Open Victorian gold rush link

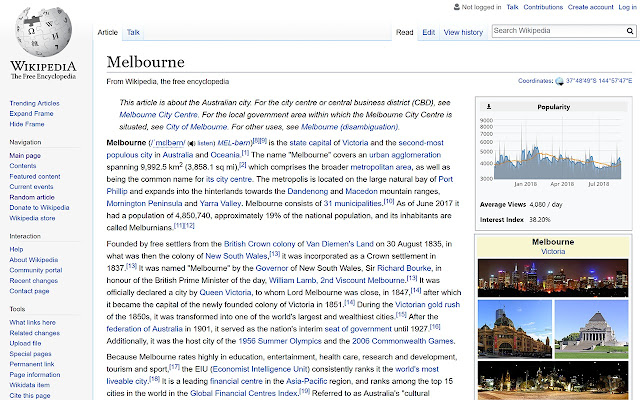427,305
